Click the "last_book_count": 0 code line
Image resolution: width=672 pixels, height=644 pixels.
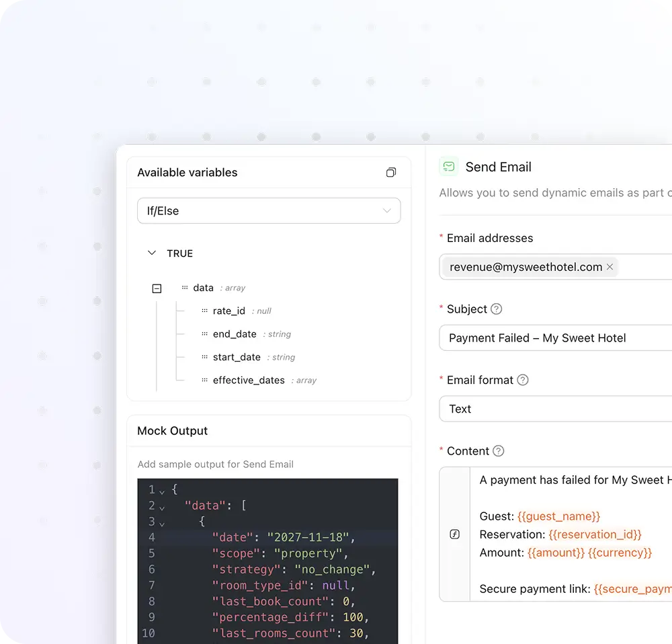[x=284, y=601]
